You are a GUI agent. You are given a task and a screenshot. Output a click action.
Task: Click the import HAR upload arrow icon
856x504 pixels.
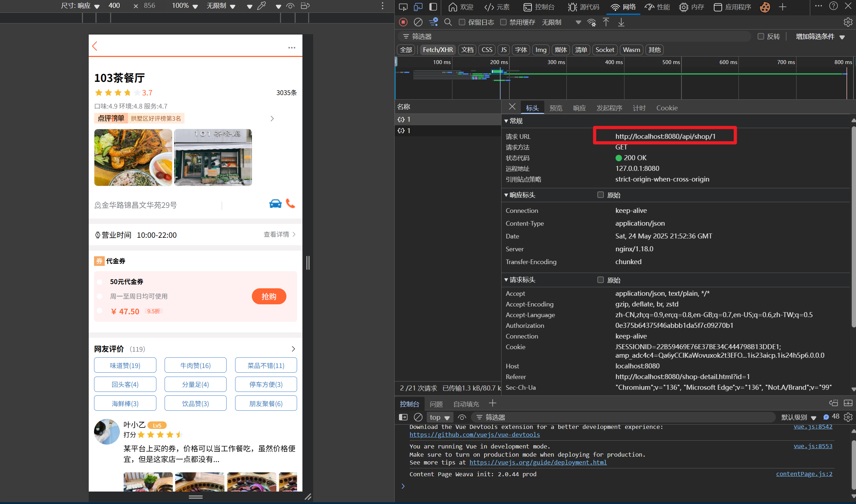[x=606, y=22]
